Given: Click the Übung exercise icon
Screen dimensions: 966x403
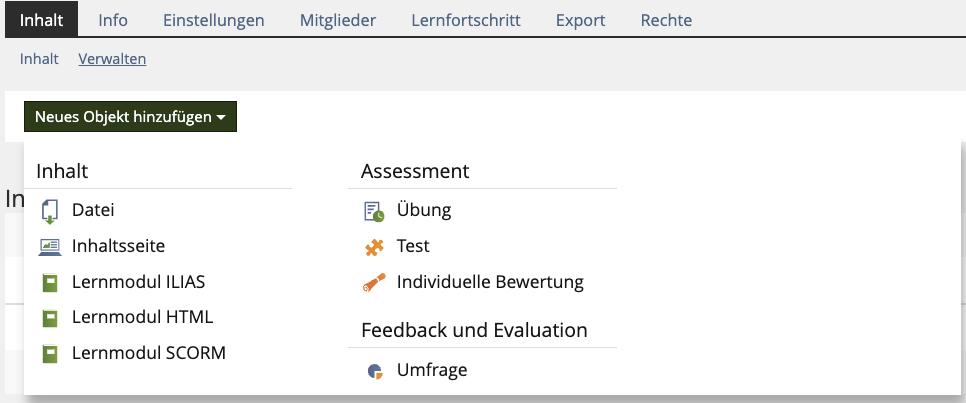Looking at the screenshot, I should point(374,211).
